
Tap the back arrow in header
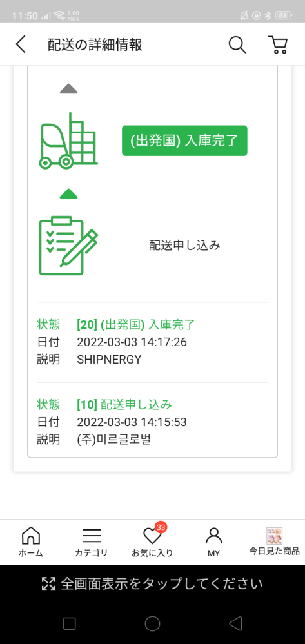click(x=21, y=44)
